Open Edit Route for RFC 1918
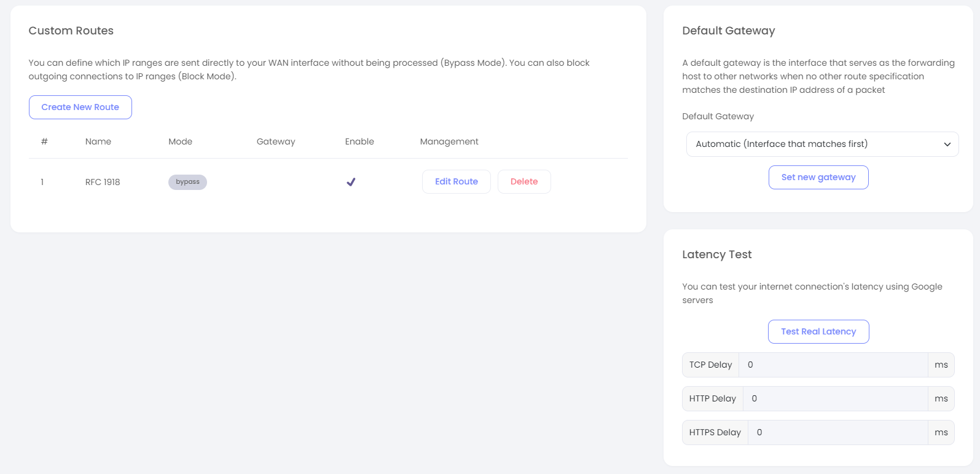This screenshot has height=474, width=980. coord(456,181)
